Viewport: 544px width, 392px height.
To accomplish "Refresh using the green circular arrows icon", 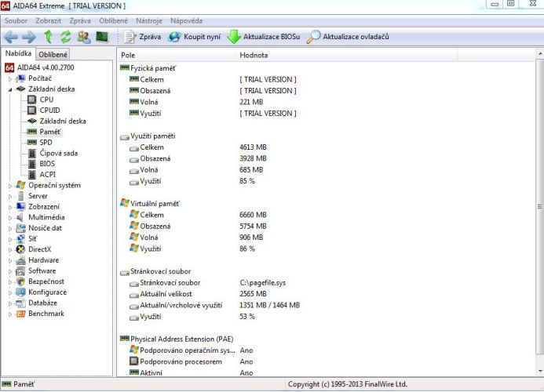I will [x=66, y=37].
